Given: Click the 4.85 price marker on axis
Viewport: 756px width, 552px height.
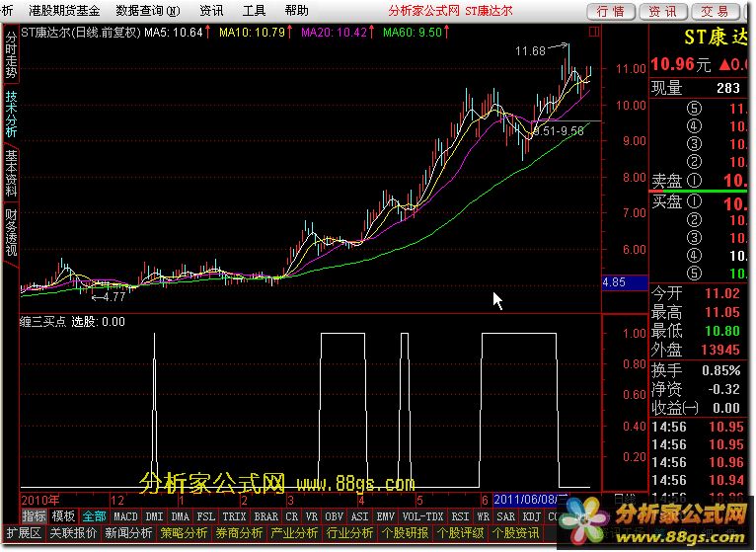Looking at the screenshot, I should coord(624,282).
